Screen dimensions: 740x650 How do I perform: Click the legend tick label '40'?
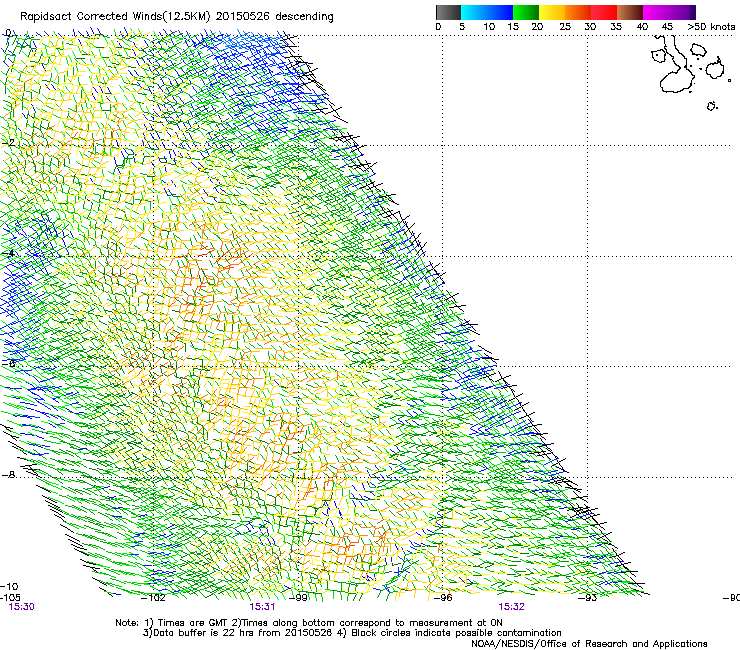click(642, 27)
